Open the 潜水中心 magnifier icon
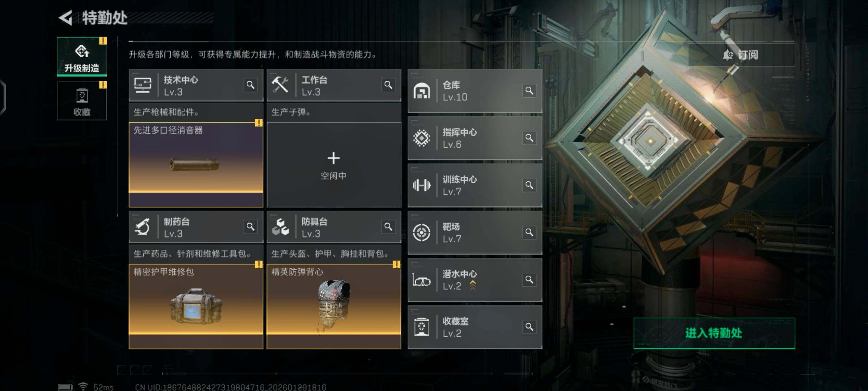 point(529,280)
